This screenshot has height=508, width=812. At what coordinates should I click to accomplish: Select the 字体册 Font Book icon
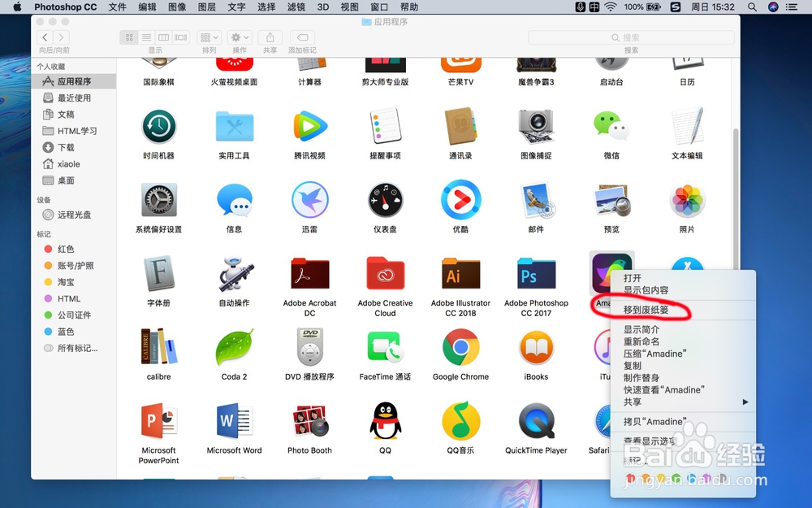[x=159, y=273]
